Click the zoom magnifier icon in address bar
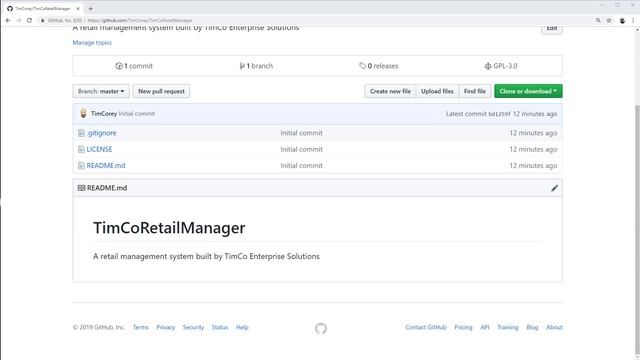The image size is (640, 360). [x=598, y=20]
